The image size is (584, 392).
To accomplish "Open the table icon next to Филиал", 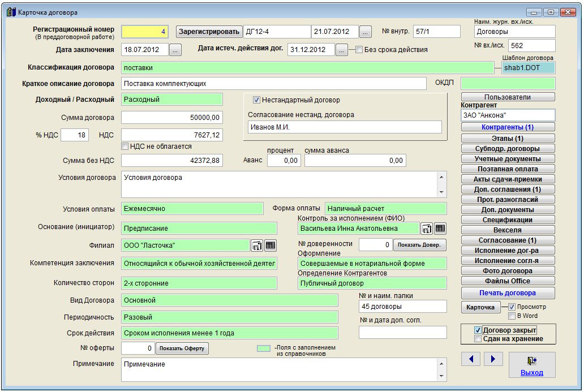I will coord(270,245).
